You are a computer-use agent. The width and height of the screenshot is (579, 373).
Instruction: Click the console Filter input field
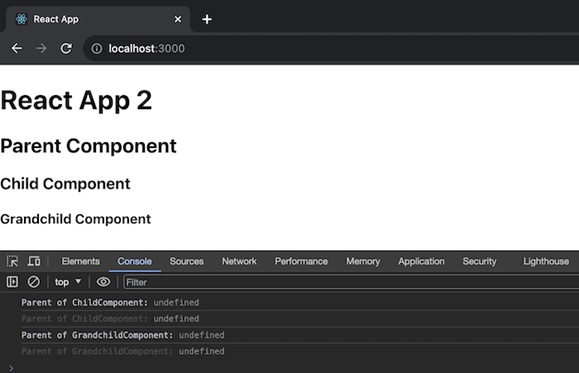tap(351, 283)
